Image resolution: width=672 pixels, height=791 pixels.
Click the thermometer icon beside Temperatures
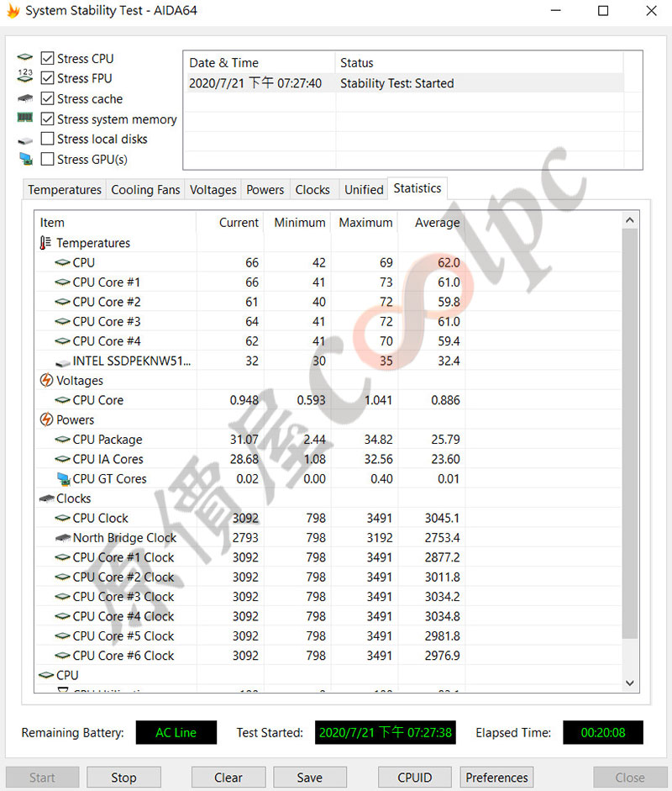45,243
